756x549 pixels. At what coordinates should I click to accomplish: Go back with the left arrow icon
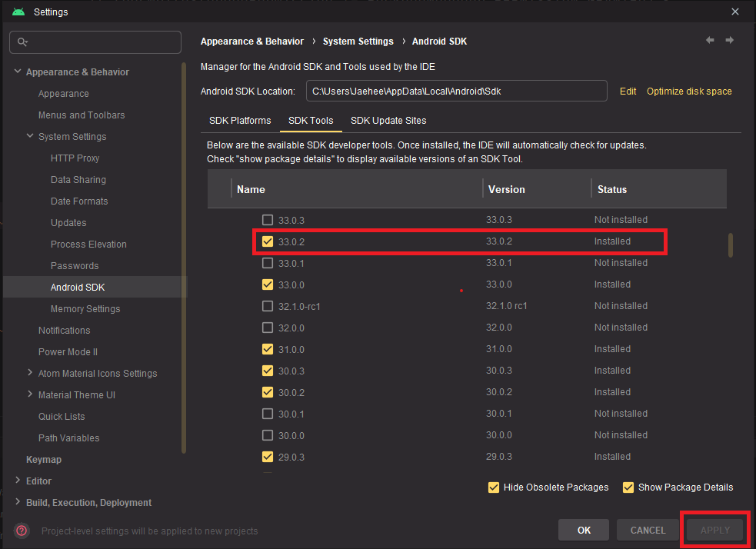[x=710, y=41]
